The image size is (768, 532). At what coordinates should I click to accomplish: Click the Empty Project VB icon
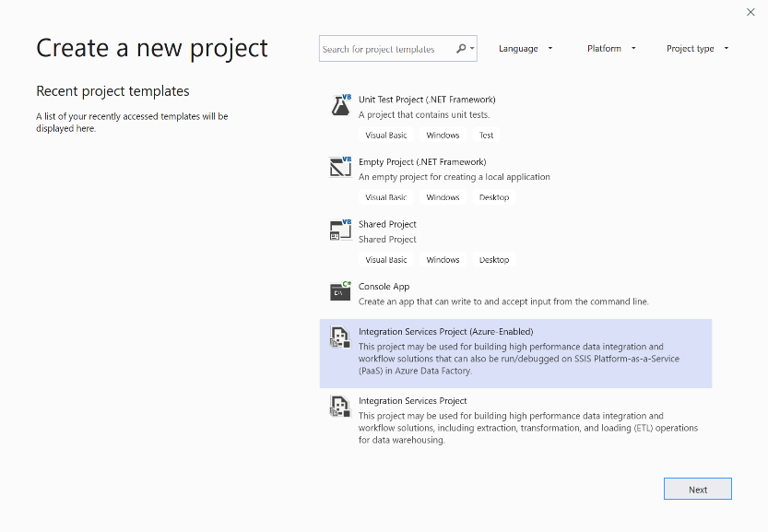[x=341, y=167]
